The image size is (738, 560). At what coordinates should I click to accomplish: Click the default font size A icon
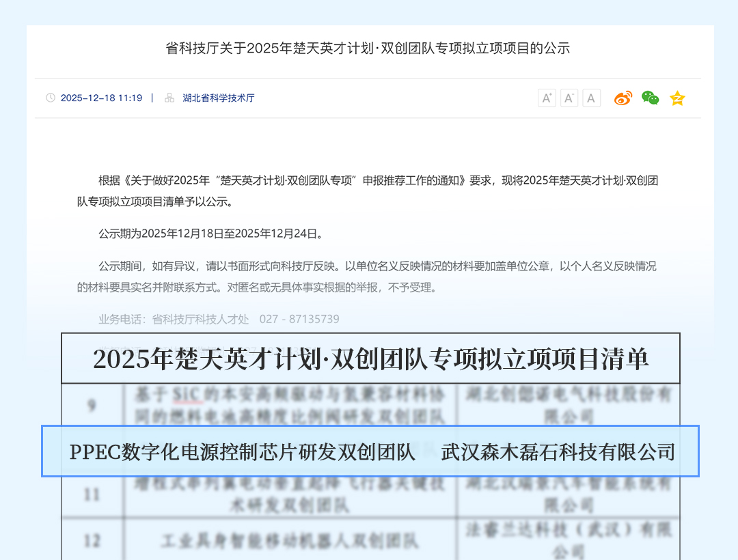pyautogui.click(x=591, y=98)
